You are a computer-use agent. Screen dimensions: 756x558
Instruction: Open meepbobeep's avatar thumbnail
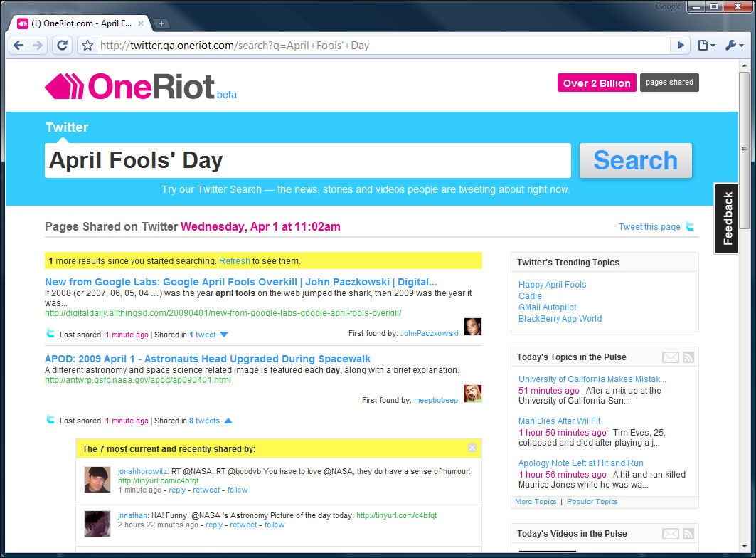pyautogui.click(x=472, y=394)
